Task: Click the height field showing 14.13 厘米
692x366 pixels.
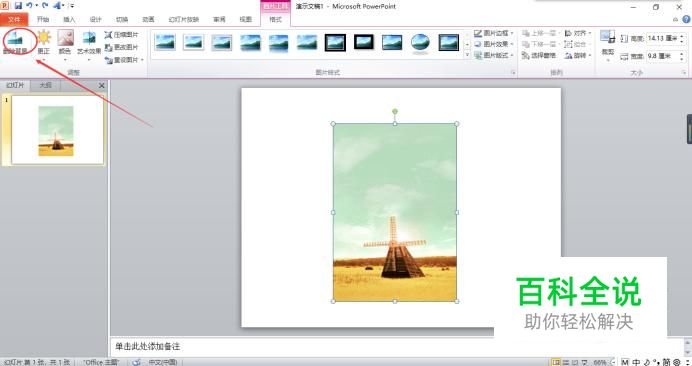Action: pyautogui.click(x=662, y=39)
